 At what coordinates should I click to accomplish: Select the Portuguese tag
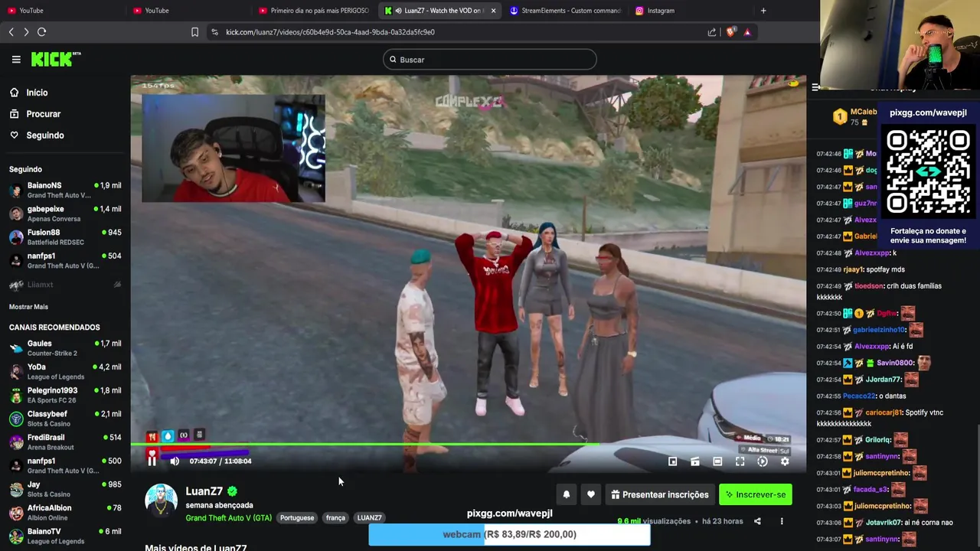(297, 518)
